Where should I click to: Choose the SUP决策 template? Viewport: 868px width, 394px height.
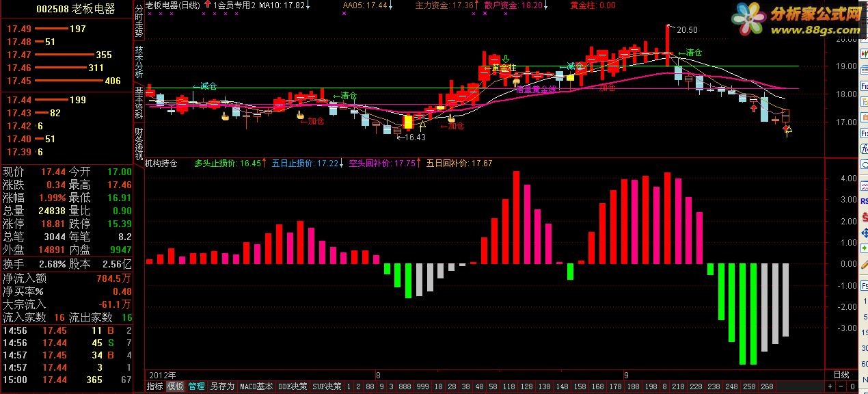tap(327, 386)
